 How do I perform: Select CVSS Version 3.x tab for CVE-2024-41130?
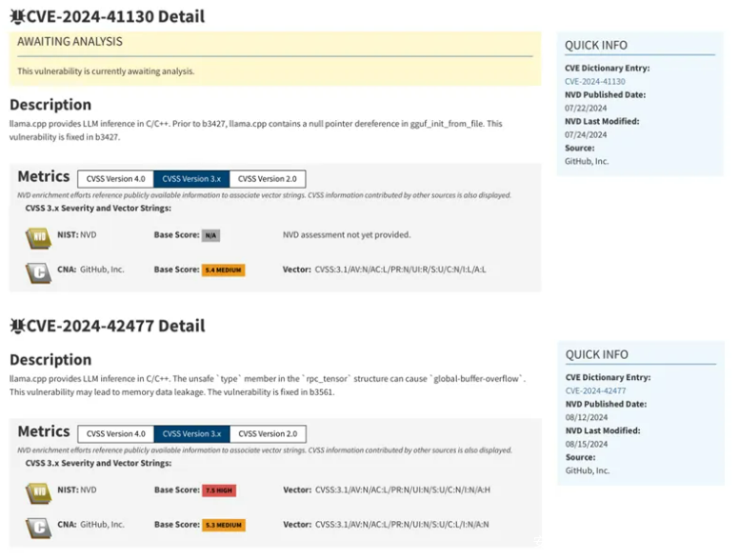190,178
